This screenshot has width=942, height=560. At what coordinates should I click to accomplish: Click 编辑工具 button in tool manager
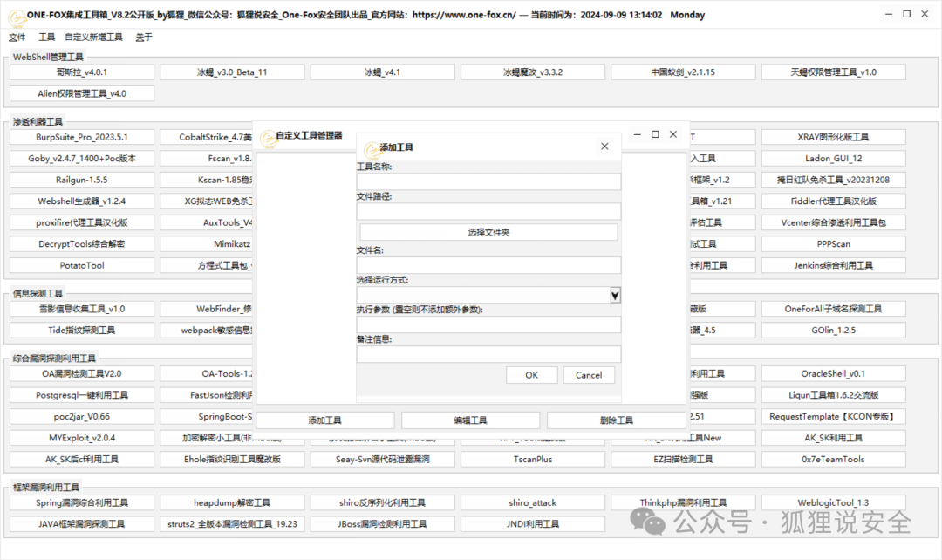coord(470,420)
